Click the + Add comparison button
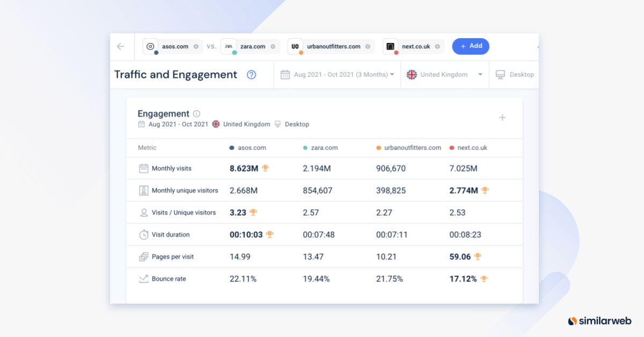 click(x=471, y=46)
